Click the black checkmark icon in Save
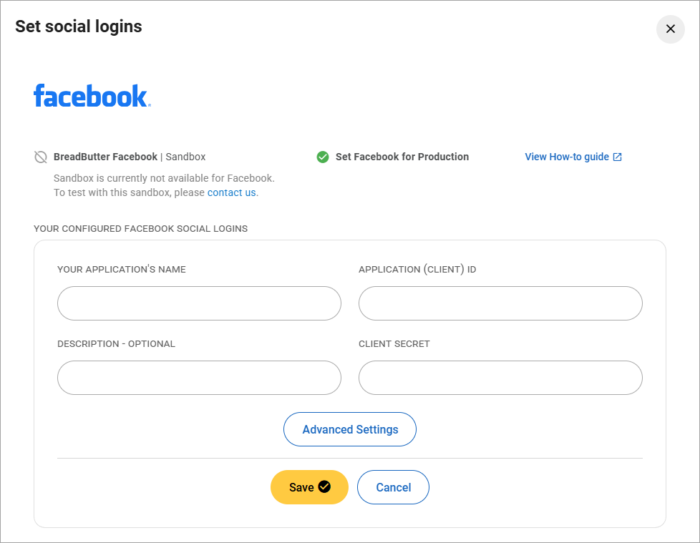 pyautogui.click(x=324, y=487)
